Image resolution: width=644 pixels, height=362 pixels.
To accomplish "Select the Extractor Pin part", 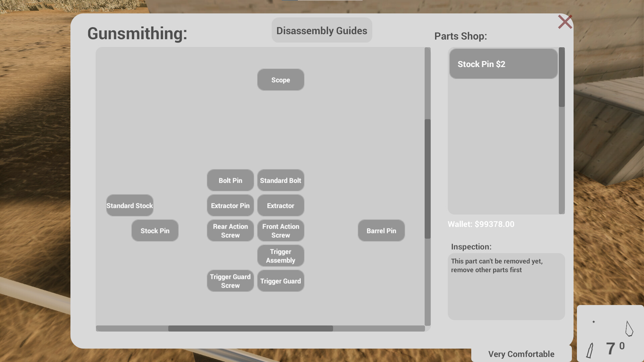I will coord(230,205).
